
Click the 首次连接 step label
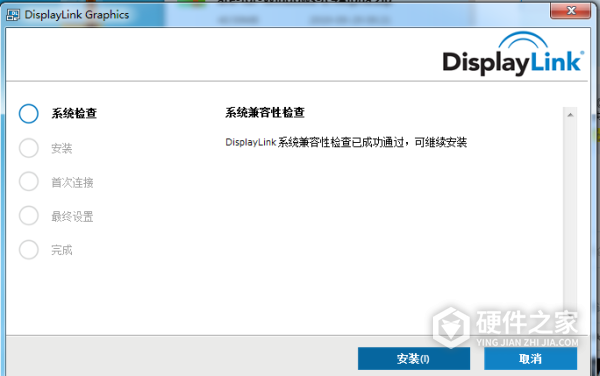point(72,182)
